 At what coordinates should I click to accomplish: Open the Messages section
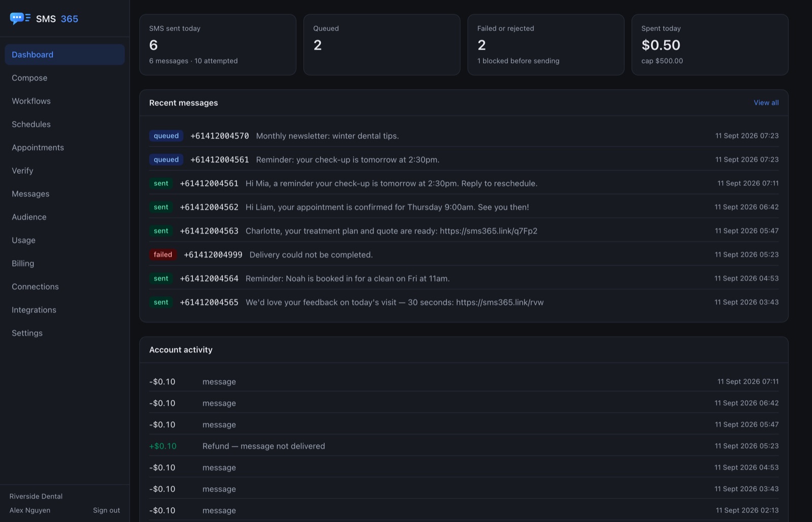(x=64, y=194)
